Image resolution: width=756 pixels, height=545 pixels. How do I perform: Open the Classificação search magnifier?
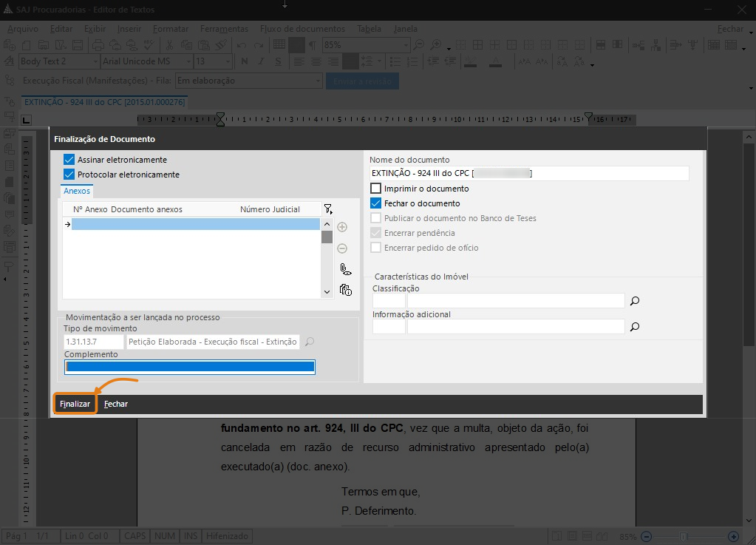pyautogui.click(x=634, y=301)
